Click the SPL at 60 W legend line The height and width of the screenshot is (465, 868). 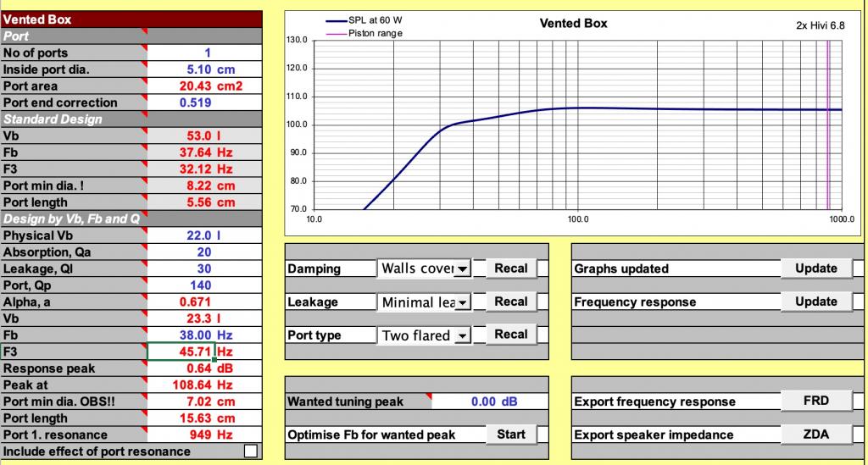336,21
